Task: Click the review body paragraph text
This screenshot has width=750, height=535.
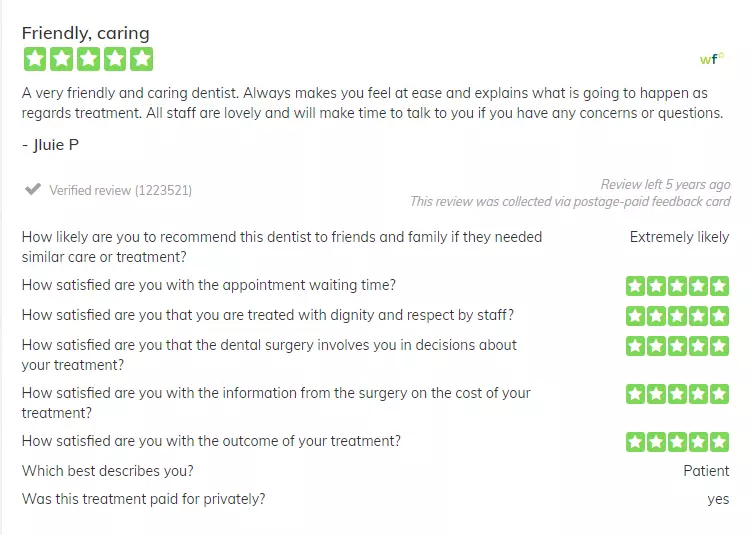Action: pos(373,103)
